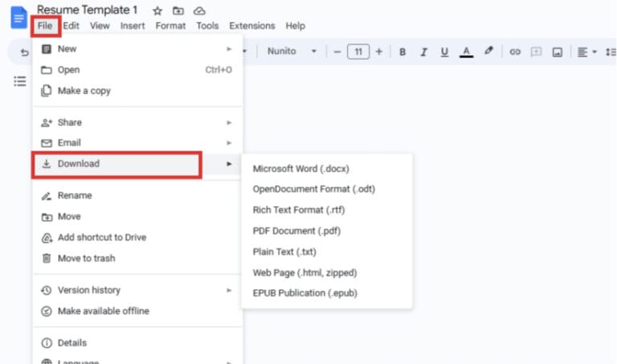
Task: Open the Extensions menu
Action: pyautogui.click(x=252, y=26)
